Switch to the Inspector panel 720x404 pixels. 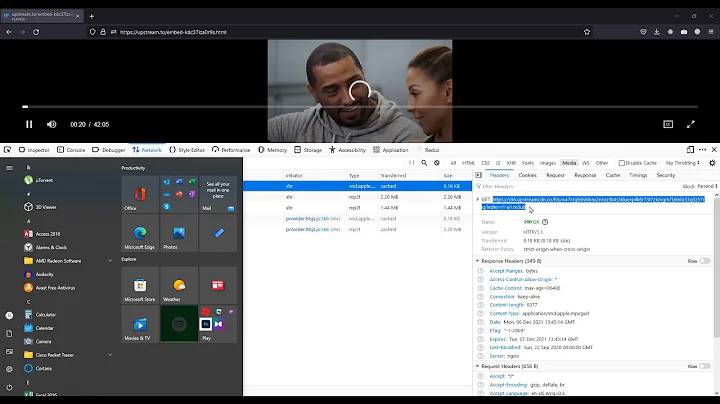pyautogui.click(x=34, y=150)
